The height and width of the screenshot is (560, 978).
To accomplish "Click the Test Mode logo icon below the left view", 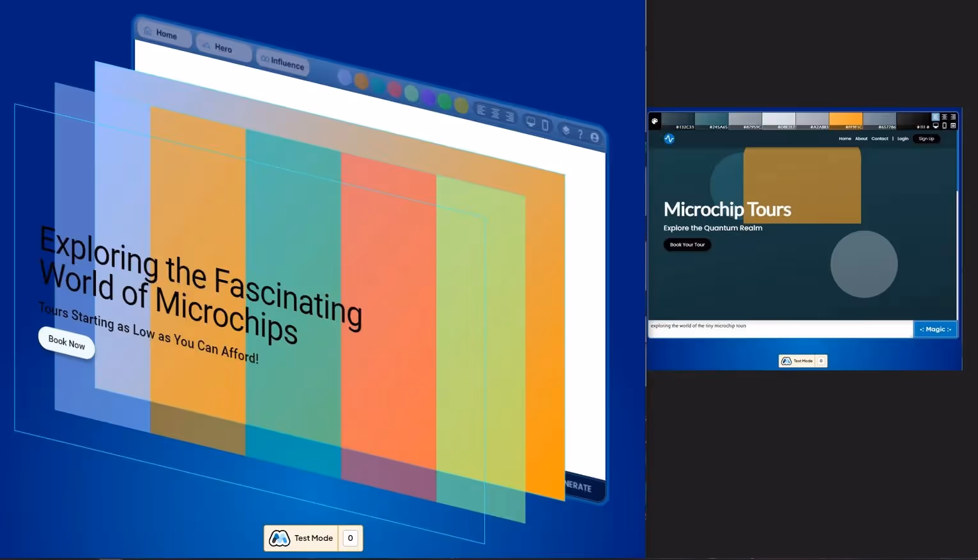I will coord(279,538).
